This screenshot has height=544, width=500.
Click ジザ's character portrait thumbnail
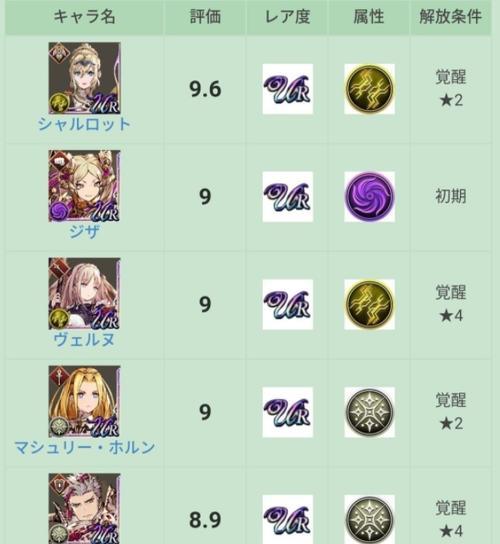pyautogui.click(x=84, y=186)
